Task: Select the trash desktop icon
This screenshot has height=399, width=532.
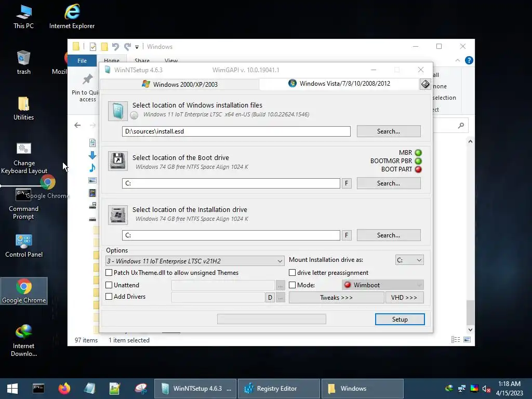Action: click(x=23, y=63)
